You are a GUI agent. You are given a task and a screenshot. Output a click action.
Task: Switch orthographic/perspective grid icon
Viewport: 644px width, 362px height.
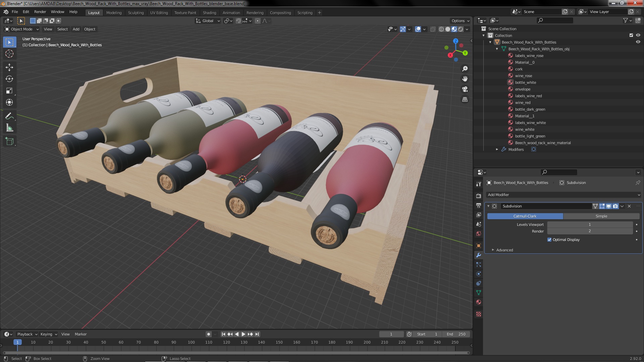(465, 100)
